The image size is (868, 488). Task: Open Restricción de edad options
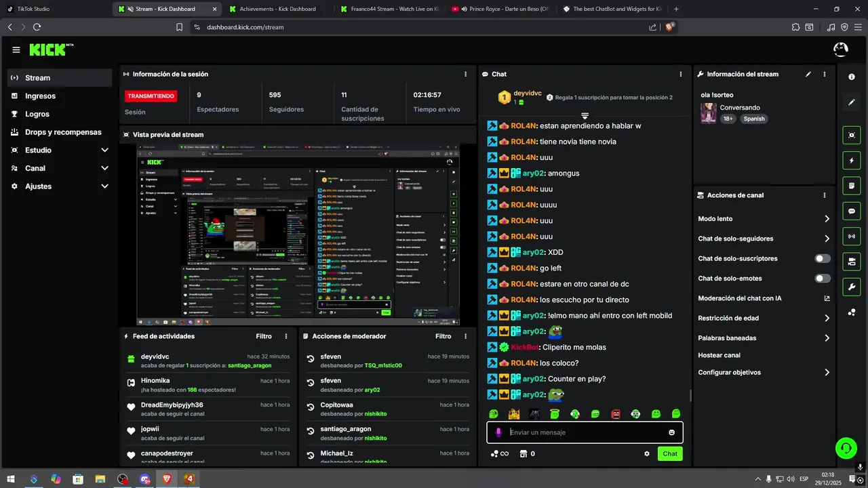point(764,318)
